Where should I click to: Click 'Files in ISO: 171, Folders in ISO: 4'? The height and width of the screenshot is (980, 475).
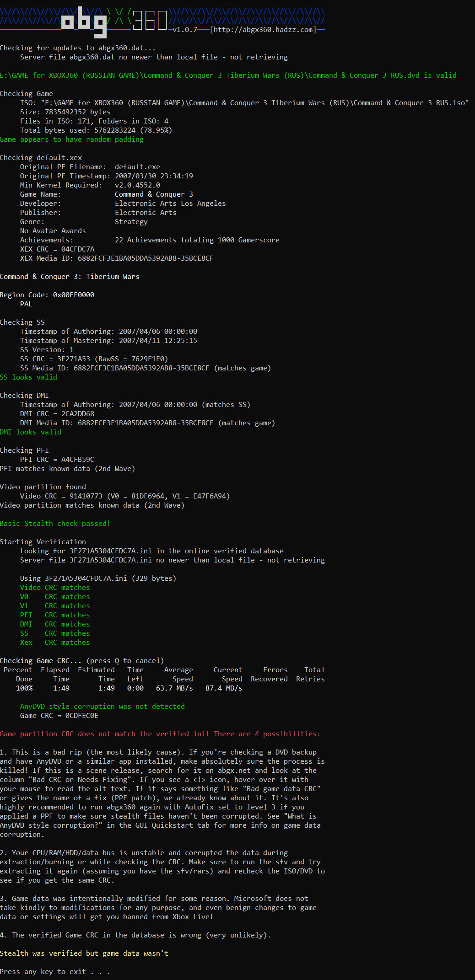click(94, 121)
